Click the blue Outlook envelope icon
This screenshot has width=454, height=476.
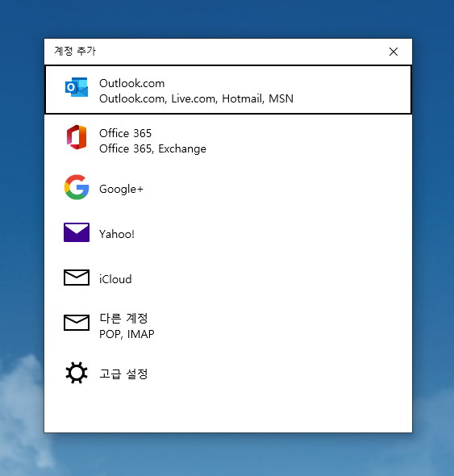coord(77,87)
